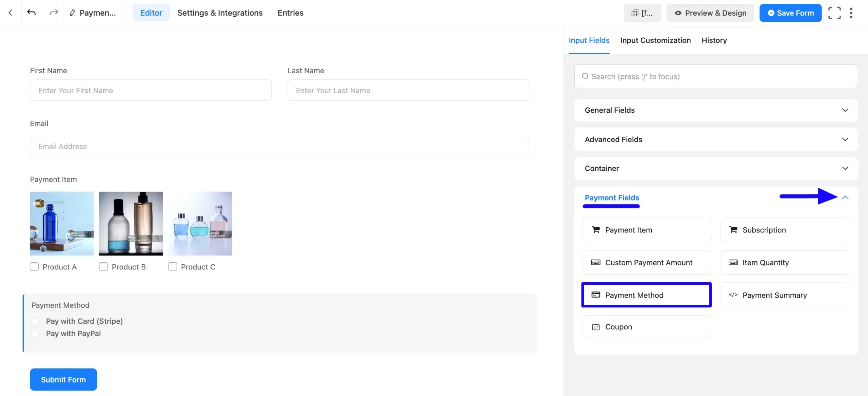Check the Product A checkbox
The height and width of the screenshot is (396, 868).
[34, 267]
